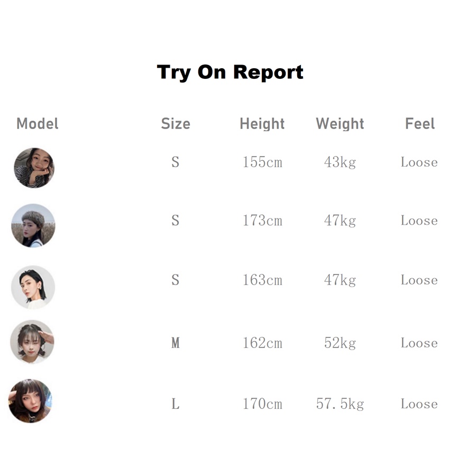Select the M size value
Screen dimensions: 476x476
coord(176,343)
